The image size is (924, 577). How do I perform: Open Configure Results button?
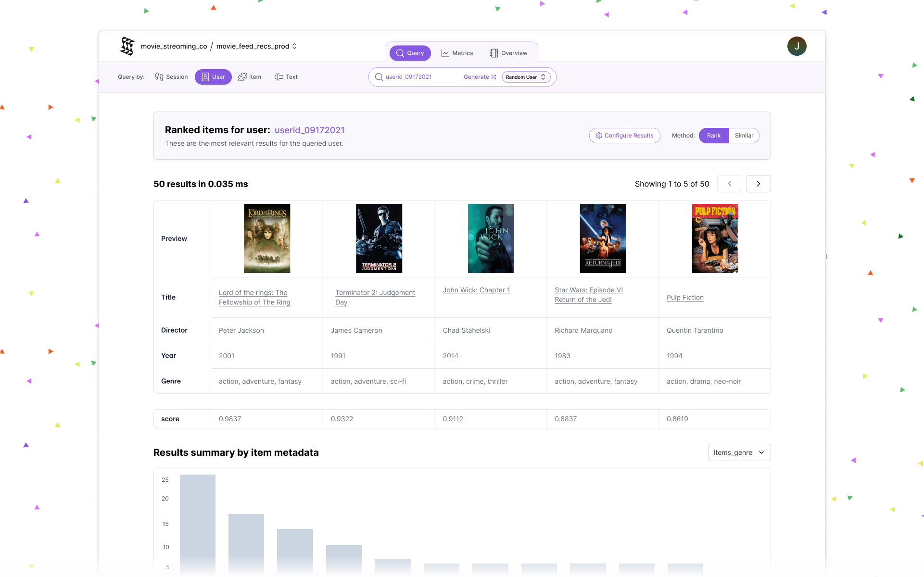625,136
